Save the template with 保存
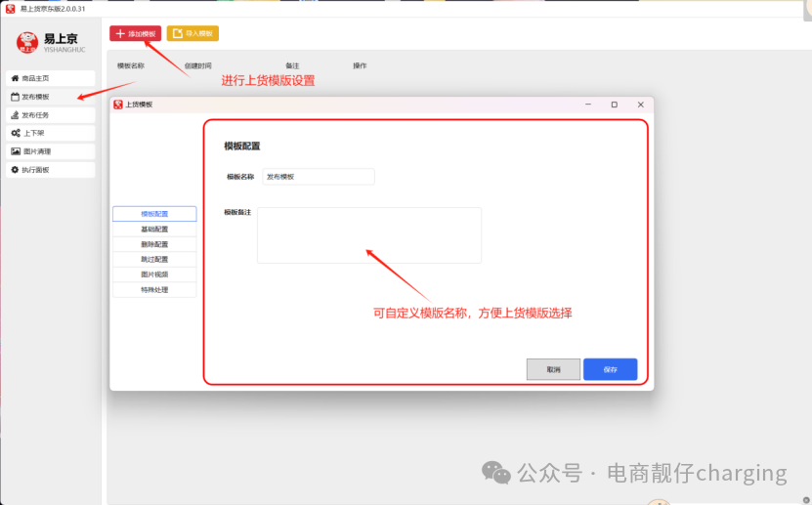Image resolution: width=812 pixels, height=505 pixels. 610,369
